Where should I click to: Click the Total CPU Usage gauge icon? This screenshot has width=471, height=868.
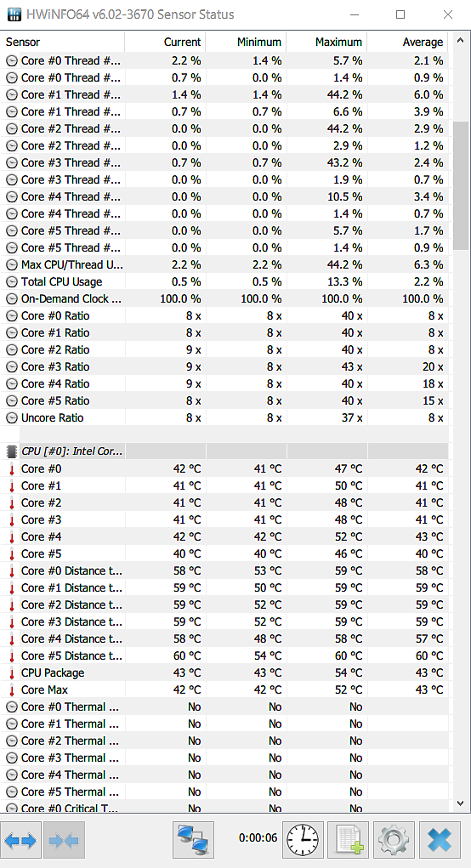pyautogui.click(x=12, y=281)
